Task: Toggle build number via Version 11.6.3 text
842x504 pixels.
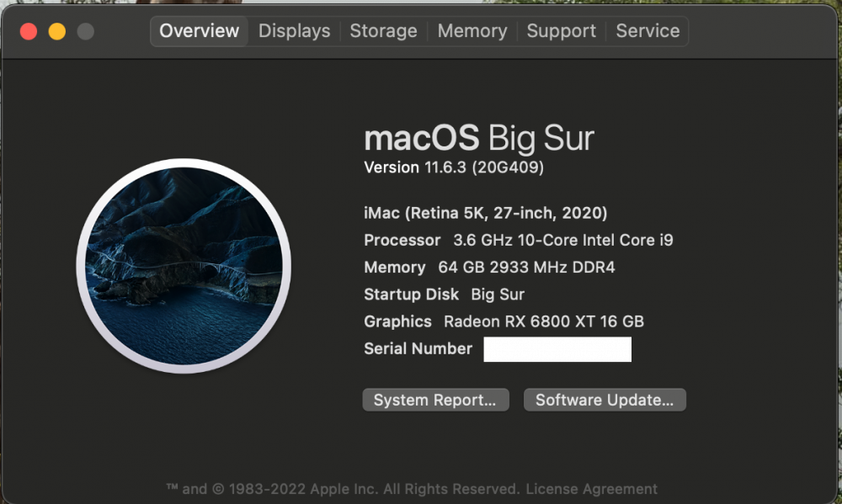Action: [454, 167]
